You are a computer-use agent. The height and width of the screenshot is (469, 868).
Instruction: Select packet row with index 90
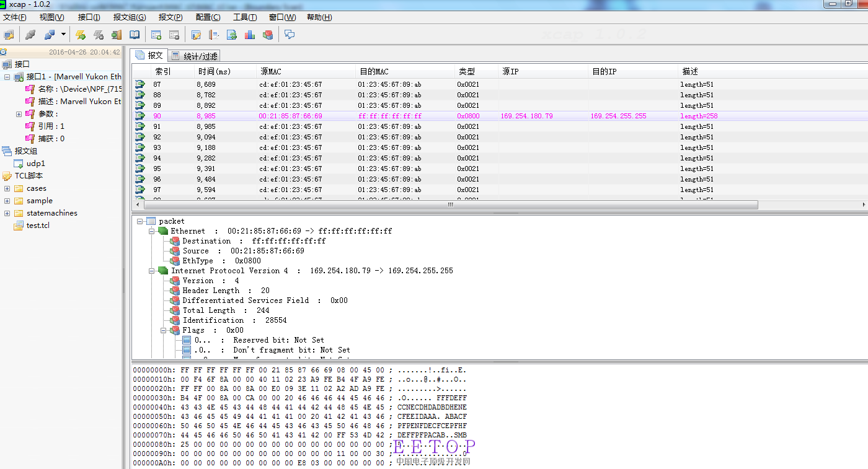[500, 116]
